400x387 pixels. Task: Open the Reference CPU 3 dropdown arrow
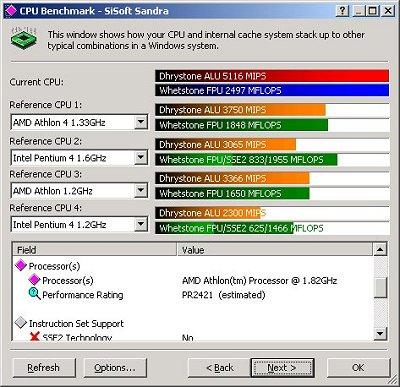coord(141,191)
